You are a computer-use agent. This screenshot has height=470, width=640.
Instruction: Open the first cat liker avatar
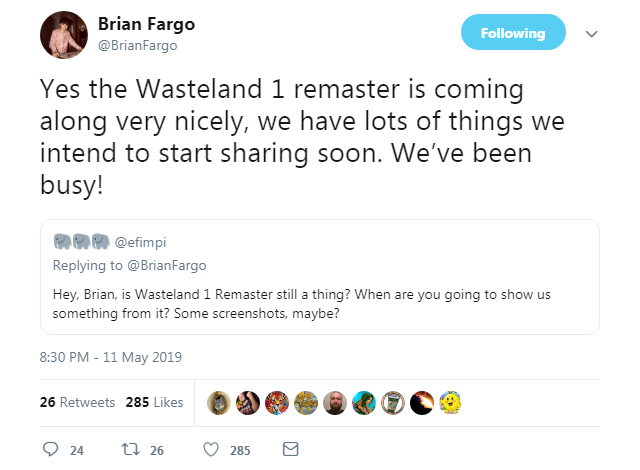[x=219, y=402]
